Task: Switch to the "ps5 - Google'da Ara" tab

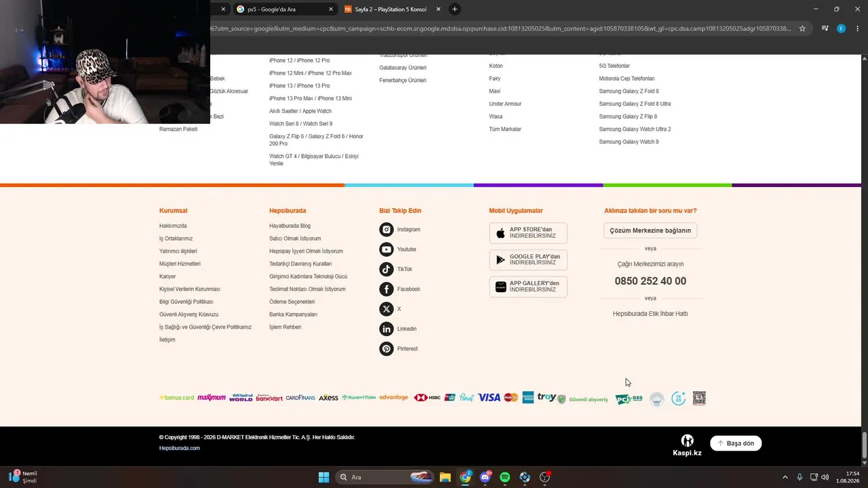Action: 285,9
